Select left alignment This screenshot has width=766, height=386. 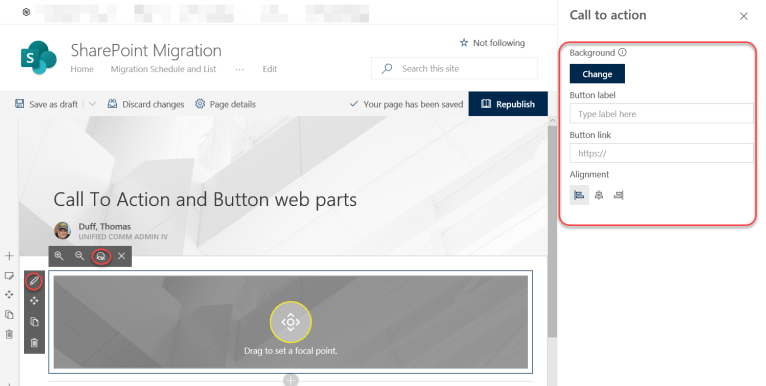[x=579, y=195]
